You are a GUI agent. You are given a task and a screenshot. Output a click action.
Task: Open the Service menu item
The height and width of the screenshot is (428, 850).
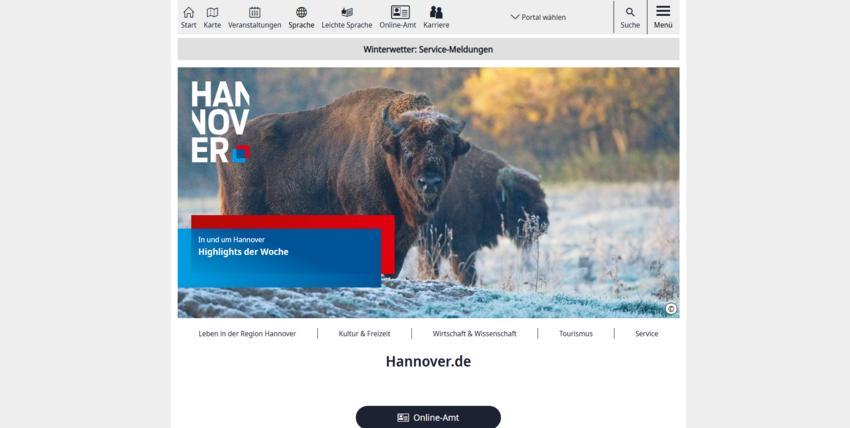(x=647, y=334)
